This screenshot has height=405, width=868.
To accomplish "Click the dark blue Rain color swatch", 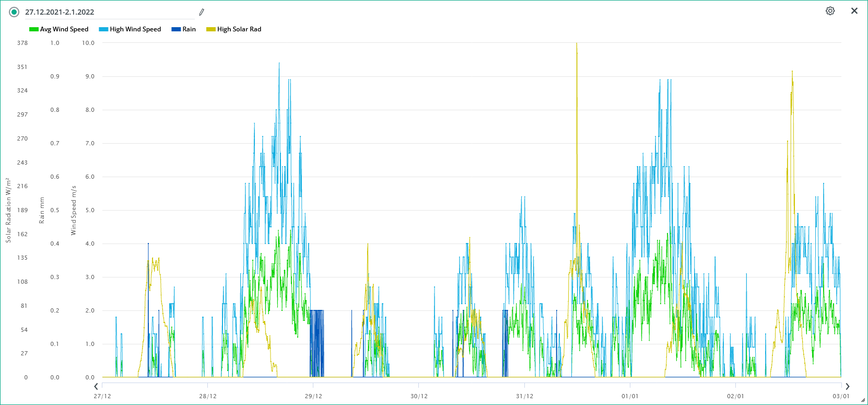I will pyautogui.click(x=176, y=29).
